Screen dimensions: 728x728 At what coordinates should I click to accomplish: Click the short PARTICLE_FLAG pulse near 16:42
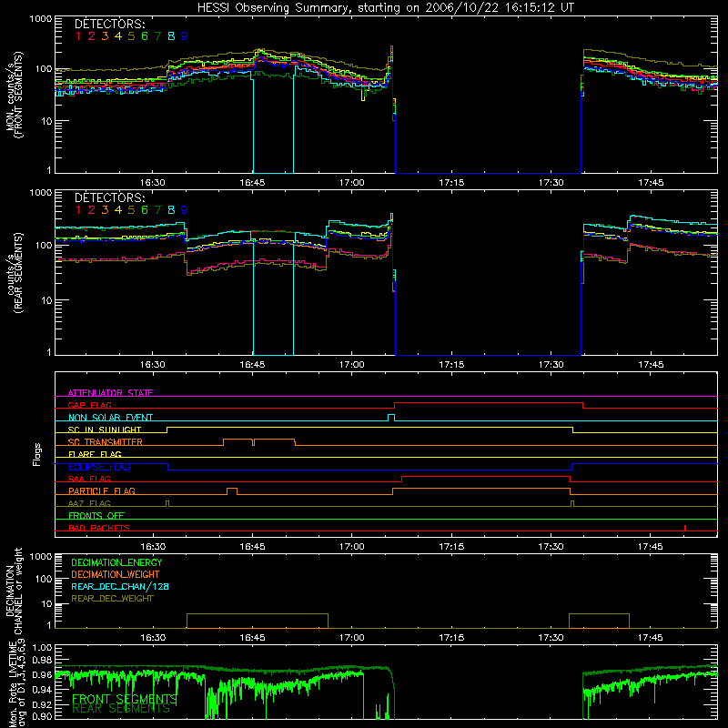232,491
